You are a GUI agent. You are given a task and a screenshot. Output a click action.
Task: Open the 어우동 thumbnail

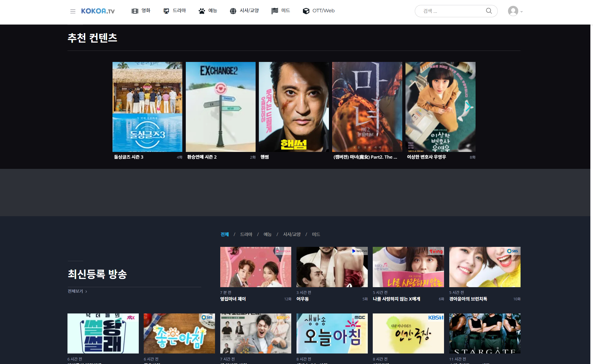click(x=332, y=267)
